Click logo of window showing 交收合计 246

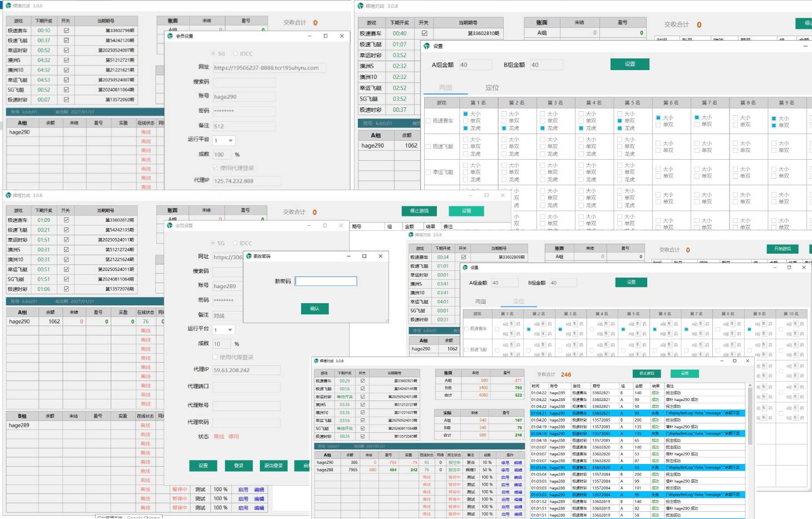click(x=316, y=361)
